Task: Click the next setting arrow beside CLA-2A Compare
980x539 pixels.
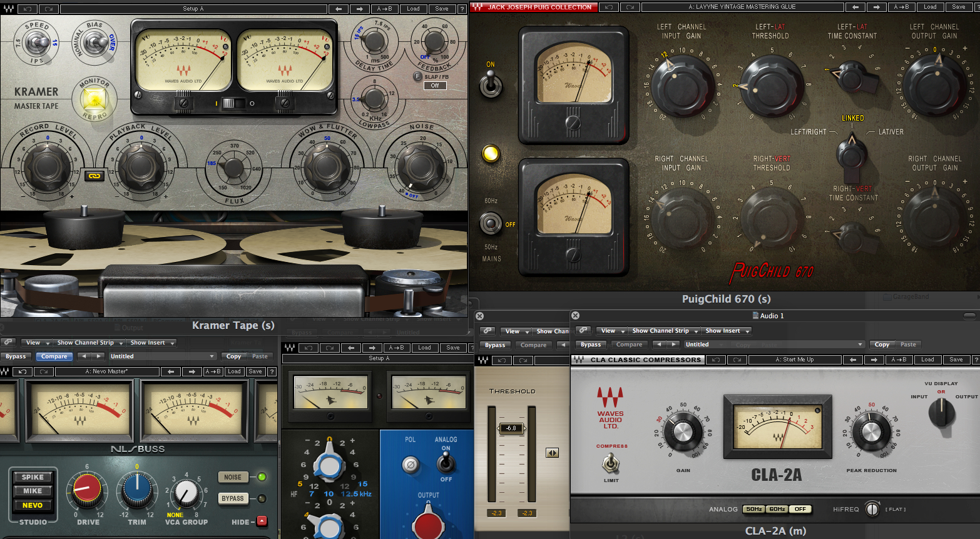Action: (x=673, y=345)
